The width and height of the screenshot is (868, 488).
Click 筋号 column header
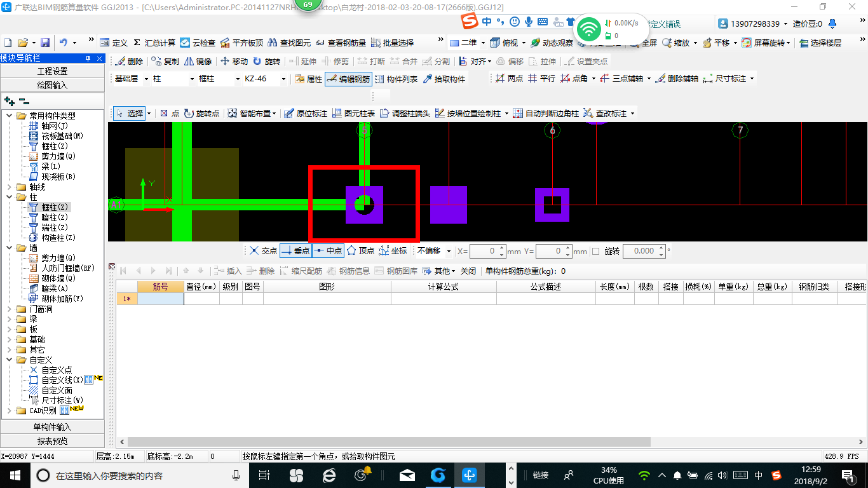pos(161,287)
